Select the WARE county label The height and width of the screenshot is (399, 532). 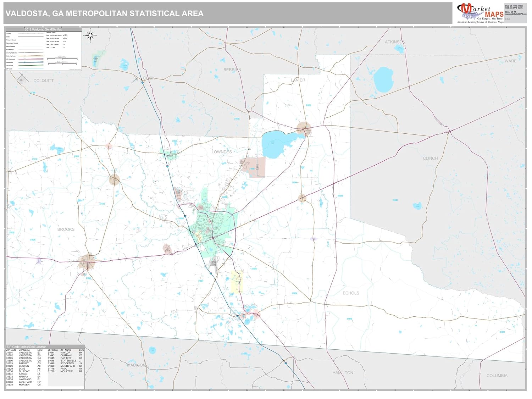[510, 61]
